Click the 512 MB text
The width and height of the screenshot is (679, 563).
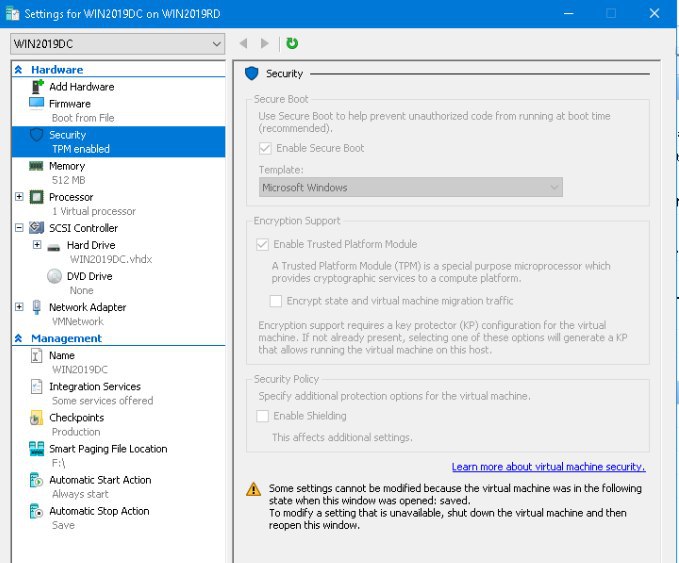[x=68, y=180]
